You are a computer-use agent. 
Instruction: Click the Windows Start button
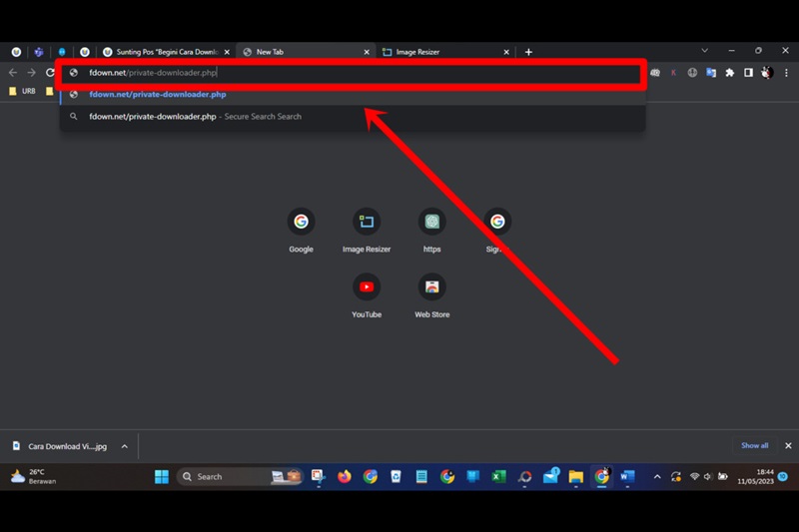(x=162, y=477)
